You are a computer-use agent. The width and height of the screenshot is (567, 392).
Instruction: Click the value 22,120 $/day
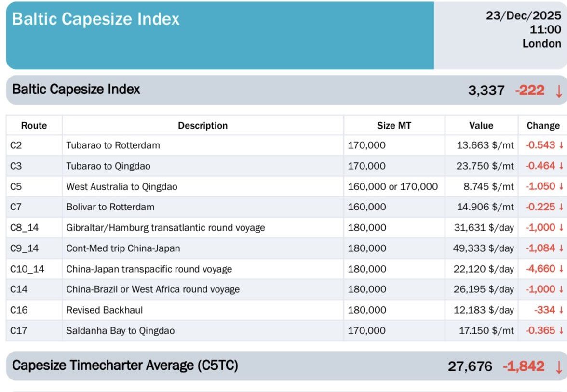pos(484,269)
